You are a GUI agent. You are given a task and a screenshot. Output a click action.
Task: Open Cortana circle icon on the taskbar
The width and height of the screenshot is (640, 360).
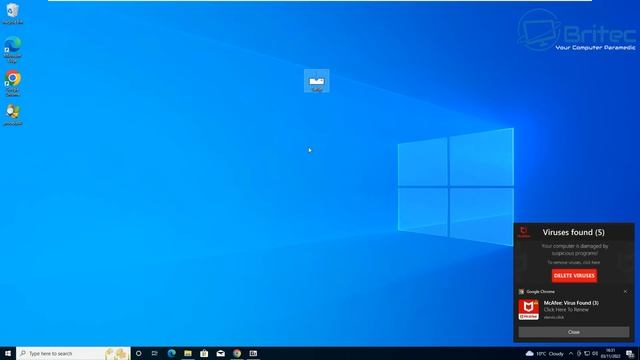[138, 353]
